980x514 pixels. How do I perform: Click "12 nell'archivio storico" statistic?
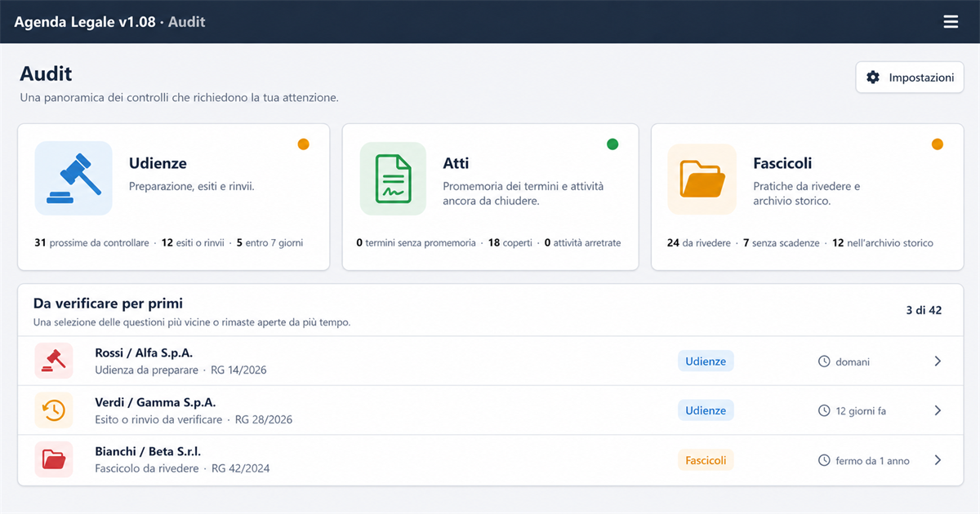pyautogui.click(x=883, y=243)
